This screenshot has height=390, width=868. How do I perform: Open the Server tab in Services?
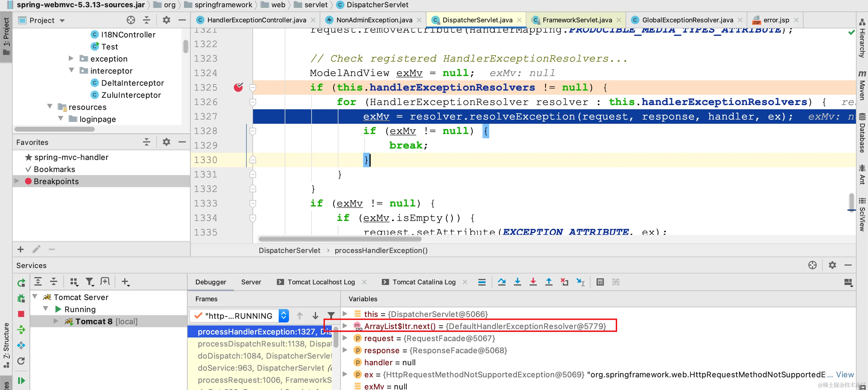pos(251,282)
